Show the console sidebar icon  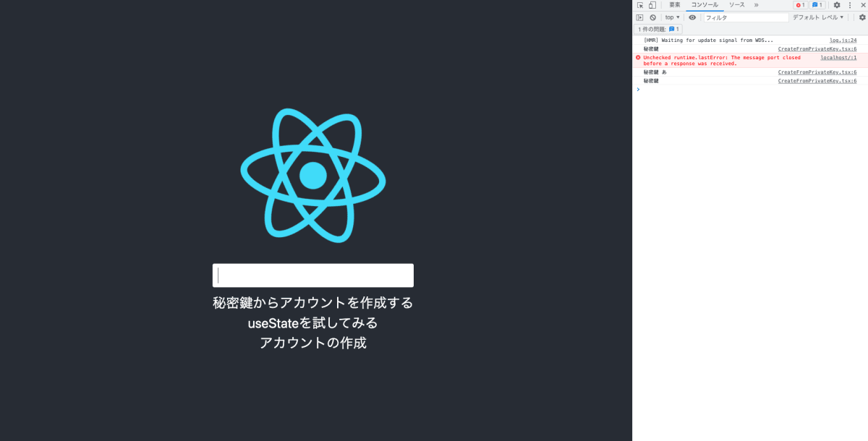(x=639, y=17)
